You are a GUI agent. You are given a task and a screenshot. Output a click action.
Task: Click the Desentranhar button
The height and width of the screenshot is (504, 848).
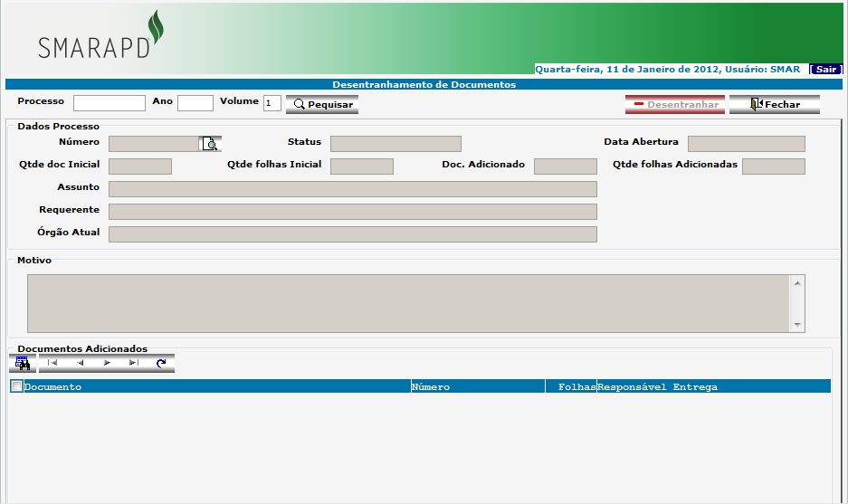tap(674, 104)
